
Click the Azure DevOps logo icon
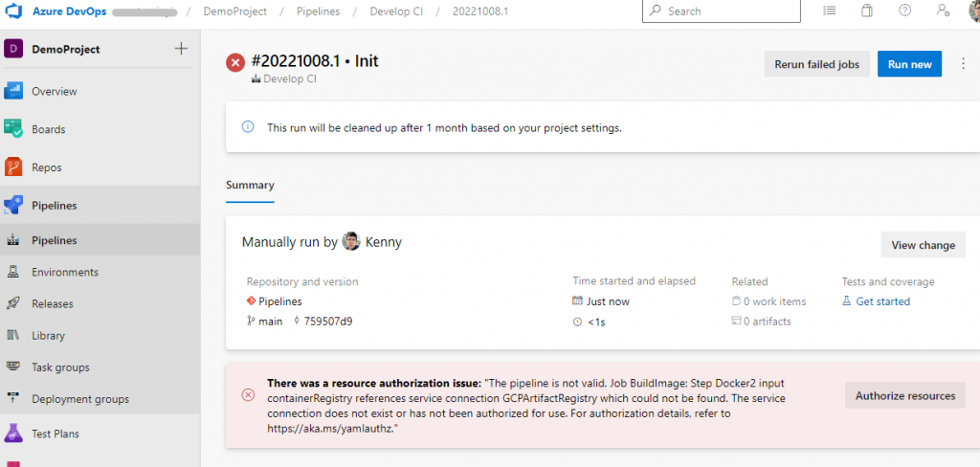point(15,11)
